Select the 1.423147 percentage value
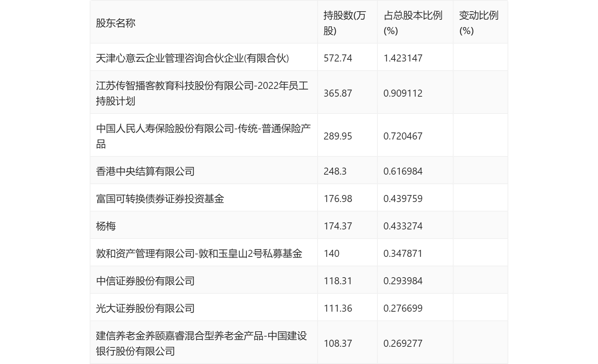The height and width of the screenshot is (364, 598). 403,58
